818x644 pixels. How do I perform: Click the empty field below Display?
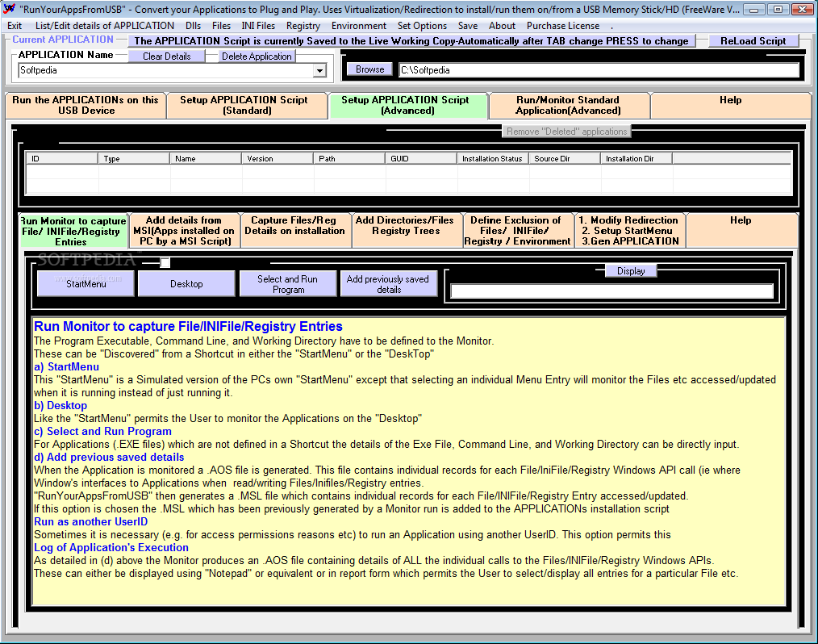pos(611,291)
